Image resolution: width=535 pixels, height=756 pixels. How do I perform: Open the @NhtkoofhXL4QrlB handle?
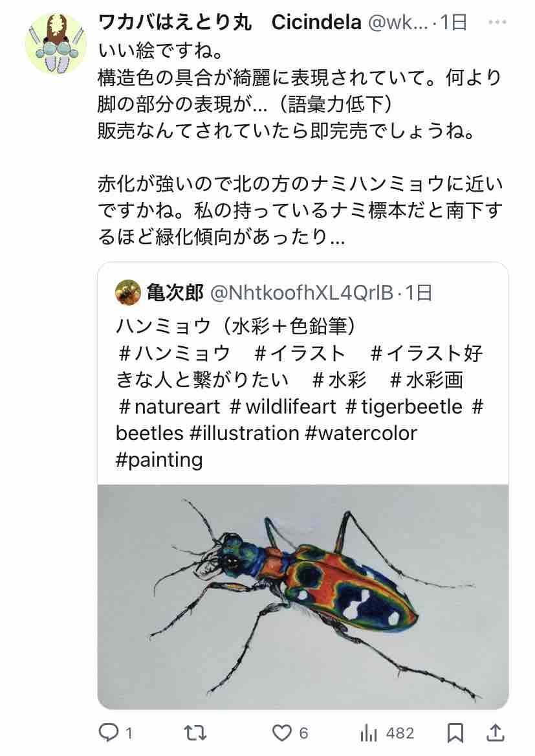tap(303, 293)
